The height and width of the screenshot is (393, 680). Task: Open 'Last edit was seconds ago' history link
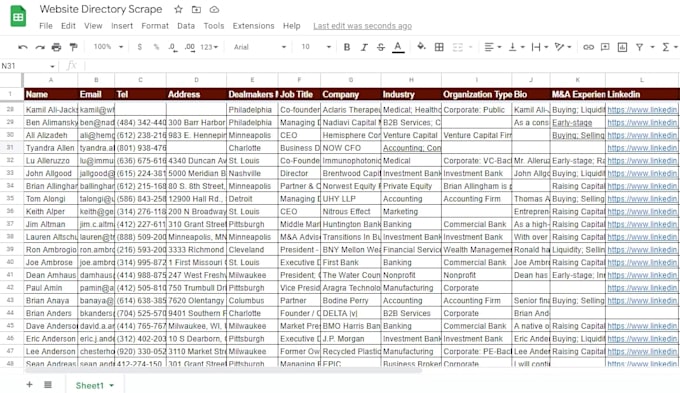point(363,26)
